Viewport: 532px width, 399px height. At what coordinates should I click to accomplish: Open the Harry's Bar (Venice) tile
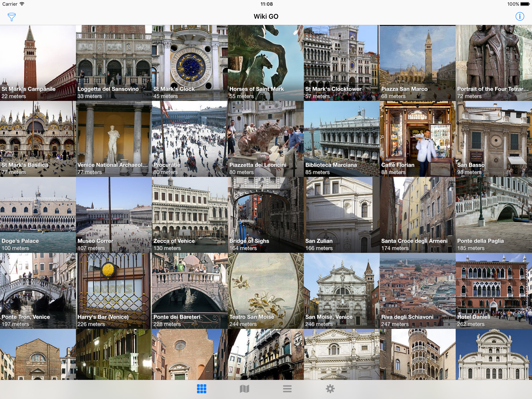(x=114, y=291)
